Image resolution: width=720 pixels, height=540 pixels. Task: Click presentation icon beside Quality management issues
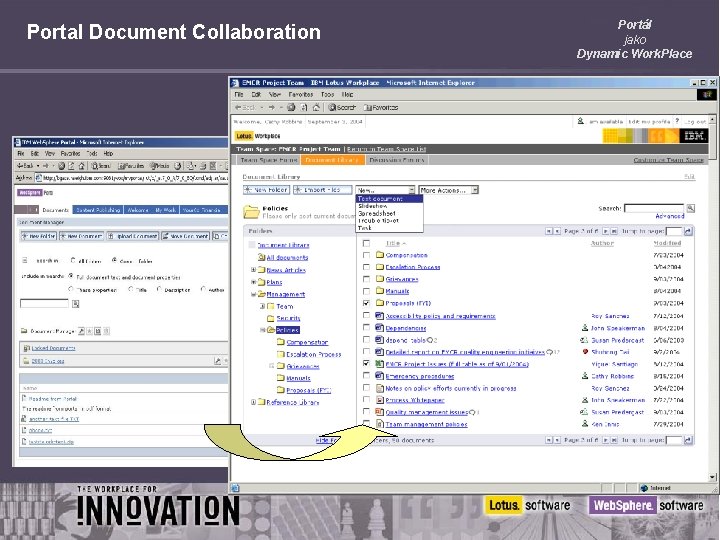[x=379, y=412]
